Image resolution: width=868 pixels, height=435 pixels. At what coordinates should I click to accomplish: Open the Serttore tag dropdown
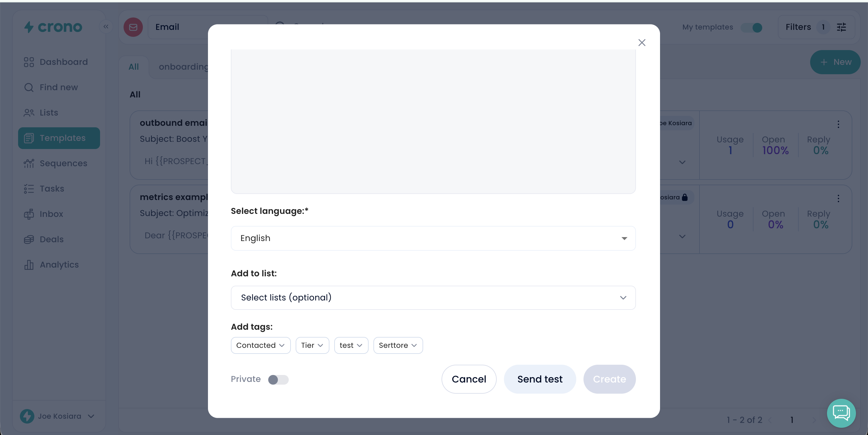tap(398, 345)
